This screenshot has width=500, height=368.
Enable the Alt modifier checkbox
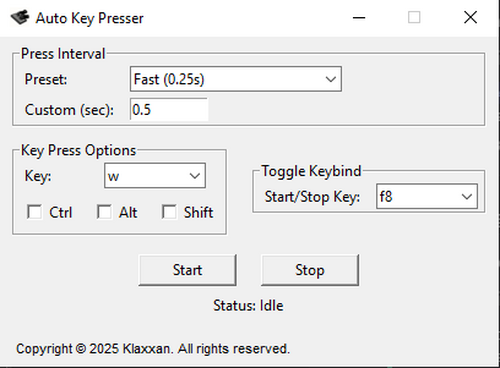click(104, 212)
